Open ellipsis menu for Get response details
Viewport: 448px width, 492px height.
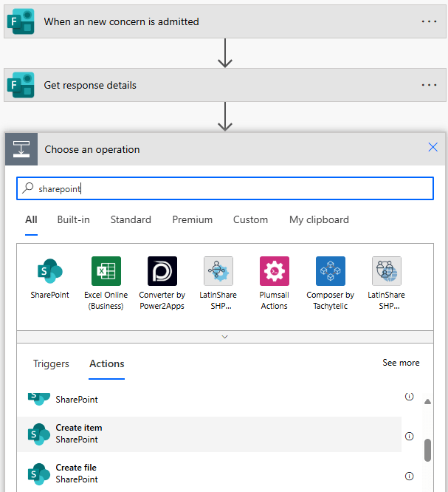[429, 85]
